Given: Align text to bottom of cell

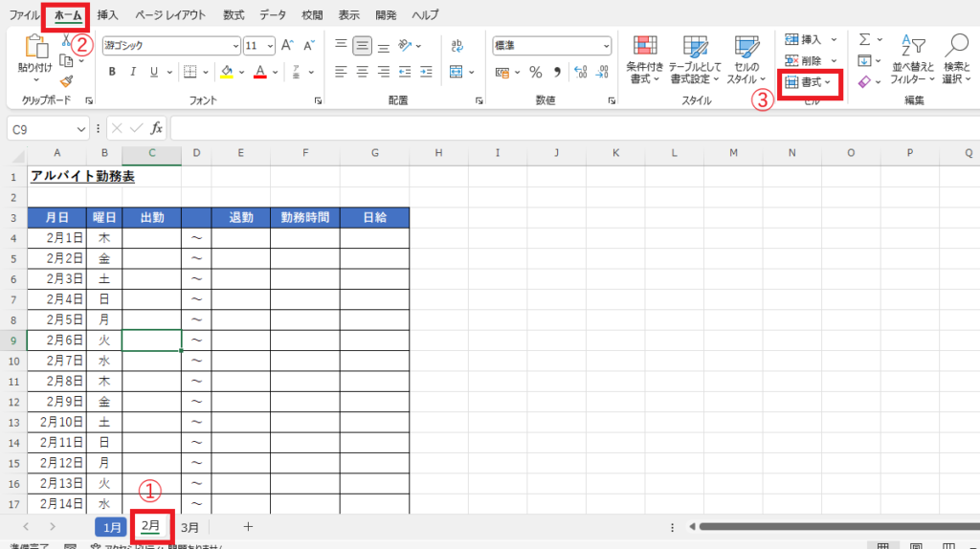Looking at the screenshot, I should tap(383, 46).
